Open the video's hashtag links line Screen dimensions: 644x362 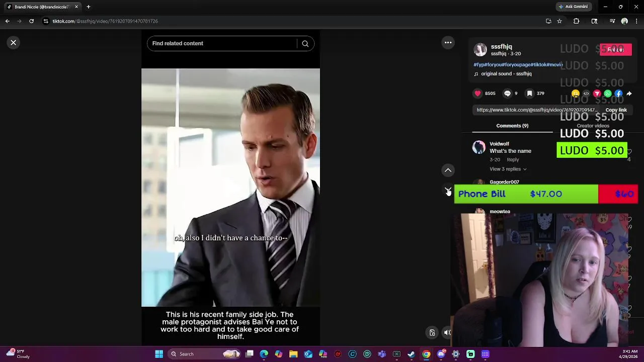pyautogui.click(x=518, y=65)
